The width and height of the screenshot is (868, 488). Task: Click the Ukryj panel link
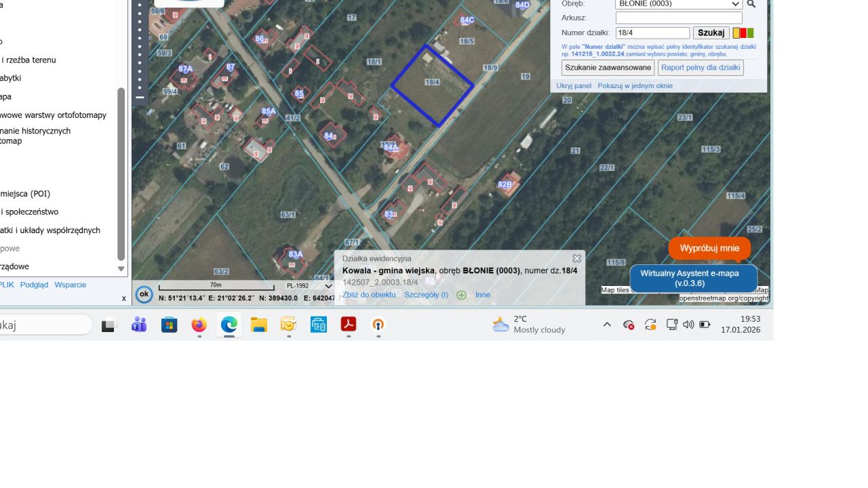574,86
